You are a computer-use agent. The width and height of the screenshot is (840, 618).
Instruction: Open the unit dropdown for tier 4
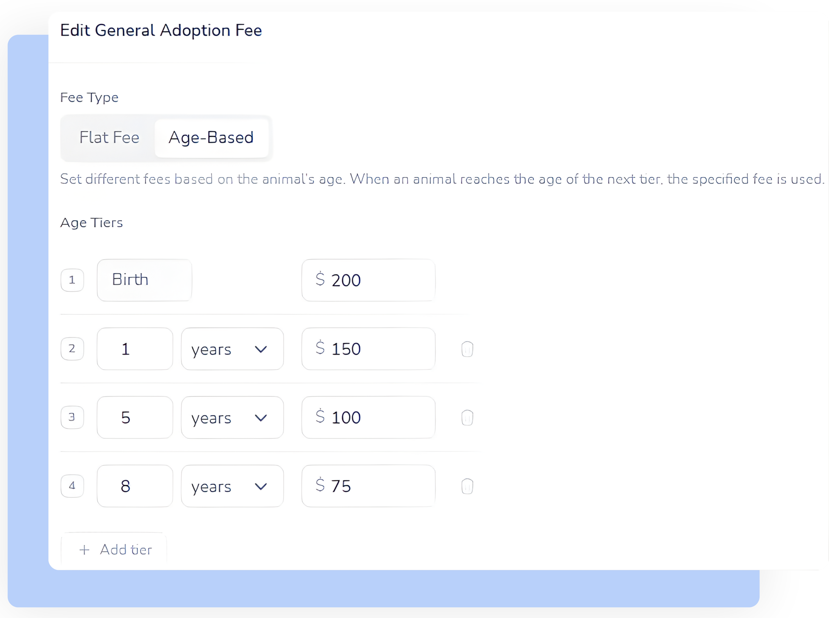(x=232, y=486)
